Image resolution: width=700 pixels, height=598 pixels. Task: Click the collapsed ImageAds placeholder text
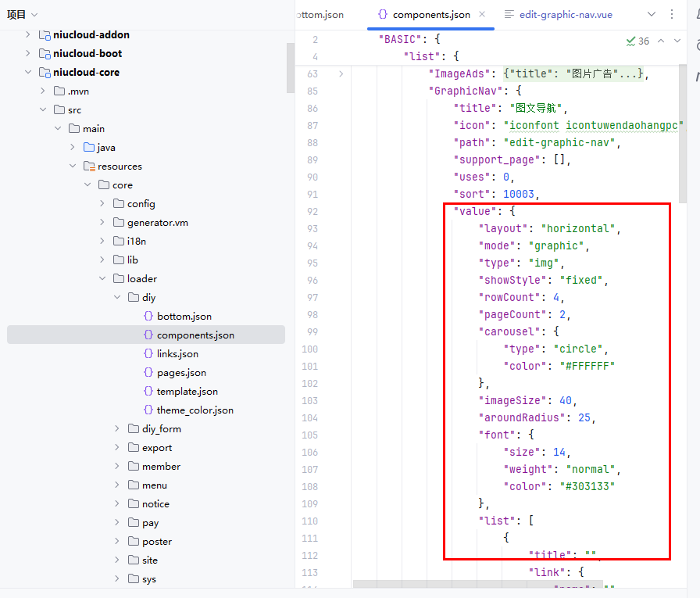click(x=574, y=74)
